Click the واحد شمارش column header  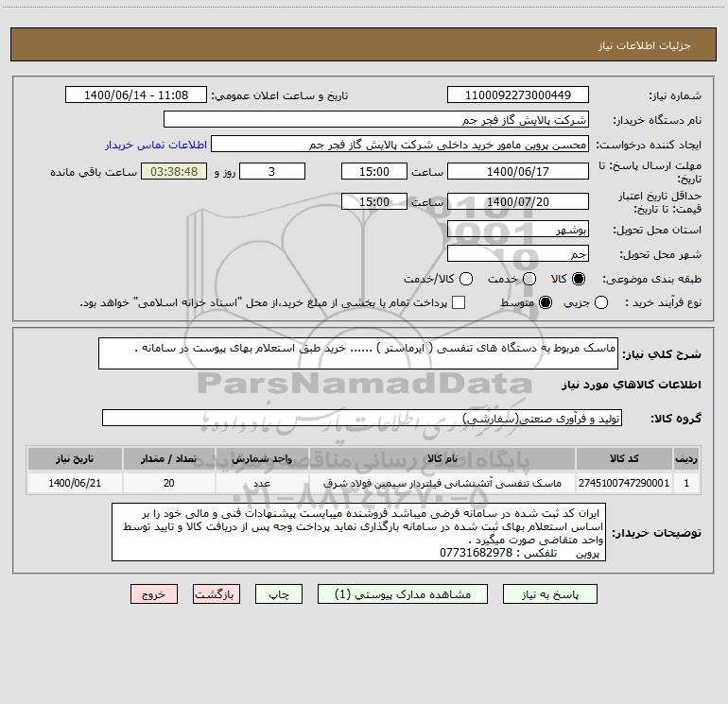262,458
